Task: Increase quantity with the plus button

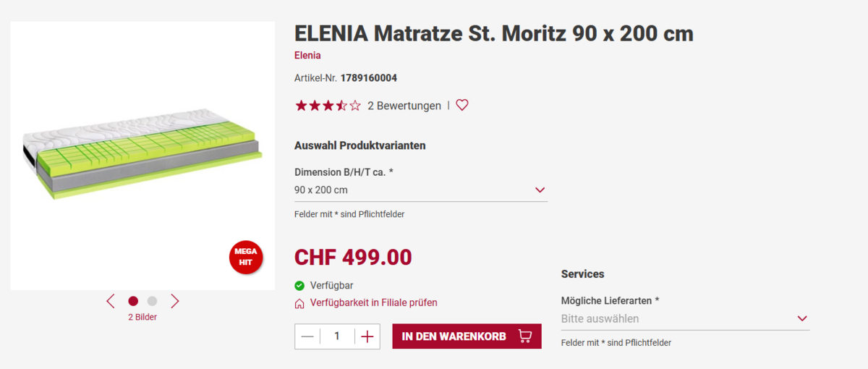Action: coord(367,336)
